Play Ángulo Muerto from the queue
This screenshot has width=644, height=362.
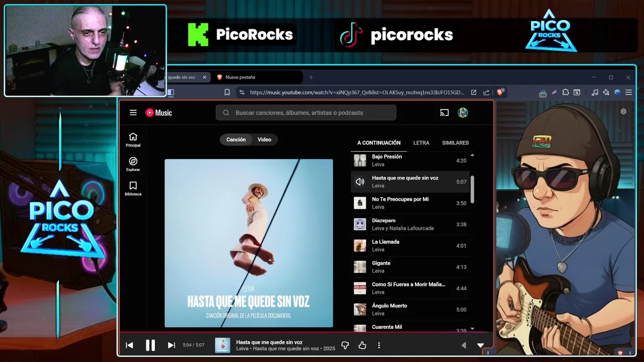pos(410,309)
